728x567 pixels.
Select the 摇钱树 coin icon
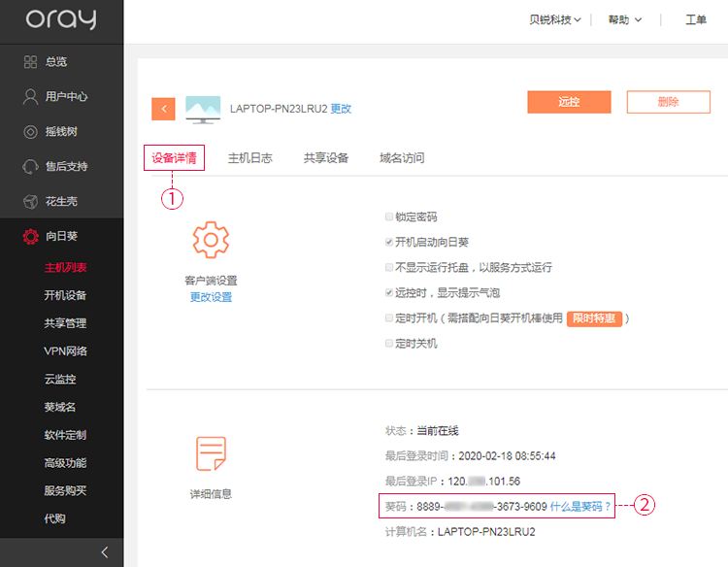tap(30, 132)
